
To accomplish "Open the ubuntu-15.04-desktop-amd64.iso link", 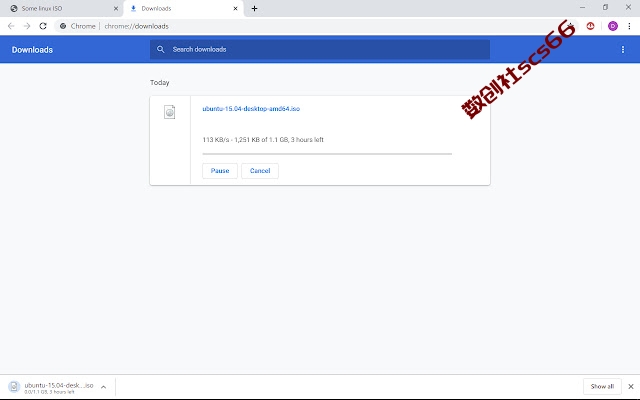I will [251, 109].
